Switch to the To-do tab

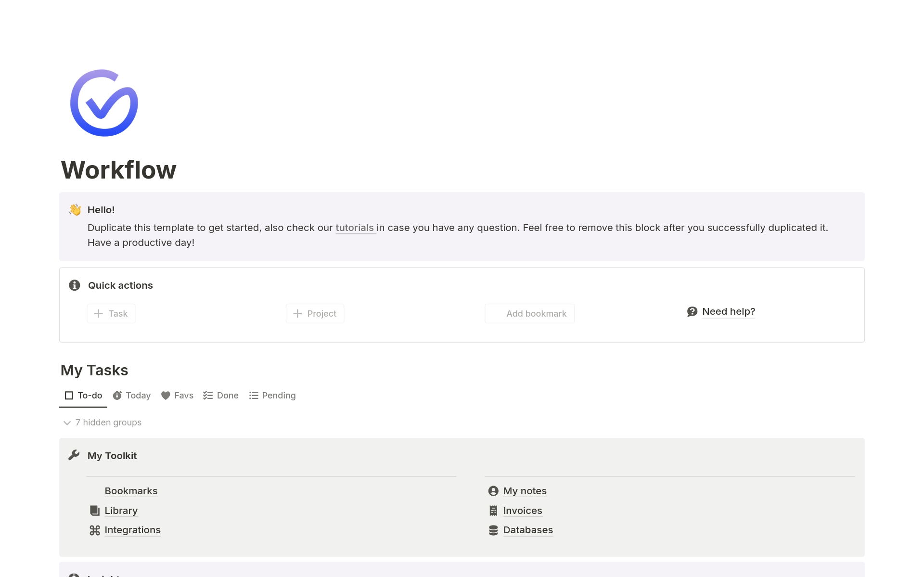[83, 396]
